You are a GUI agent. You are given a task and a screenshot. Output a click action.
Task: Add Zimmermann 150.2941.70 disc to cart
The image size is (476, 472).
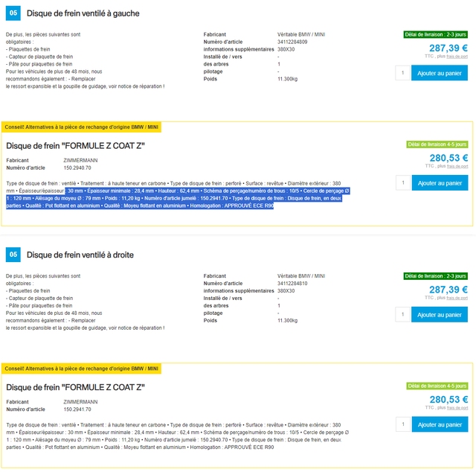click(x=440, y=424)
